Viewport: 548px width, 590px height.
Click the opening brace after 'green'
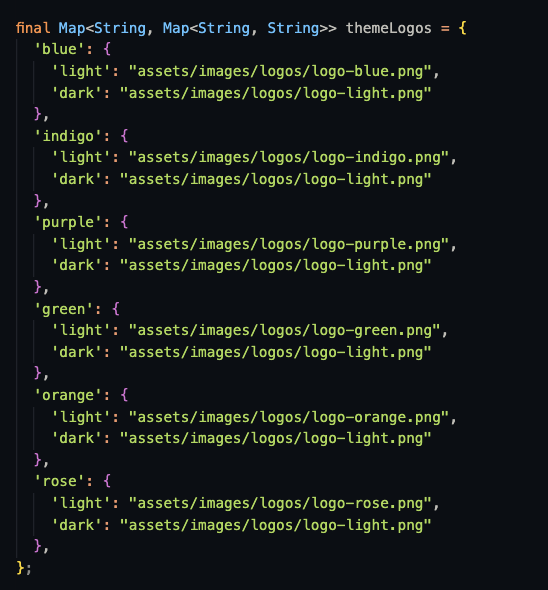116,309
